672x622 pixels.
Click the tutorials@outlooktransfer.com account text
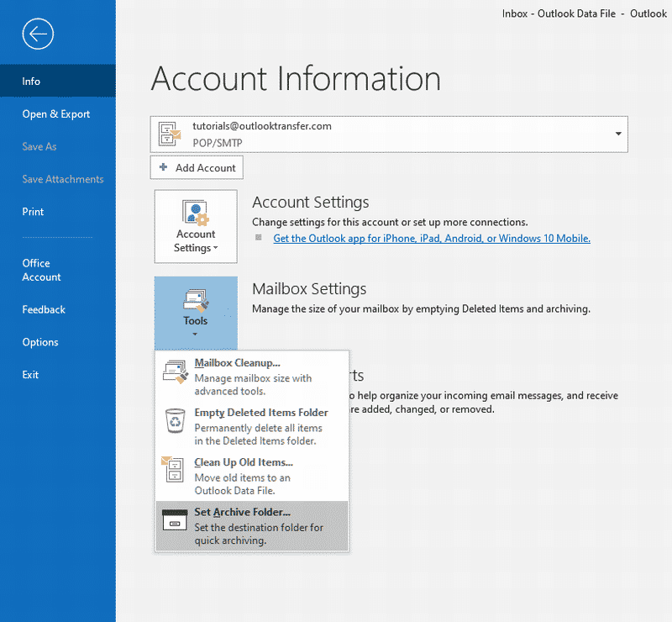(262, 126)
